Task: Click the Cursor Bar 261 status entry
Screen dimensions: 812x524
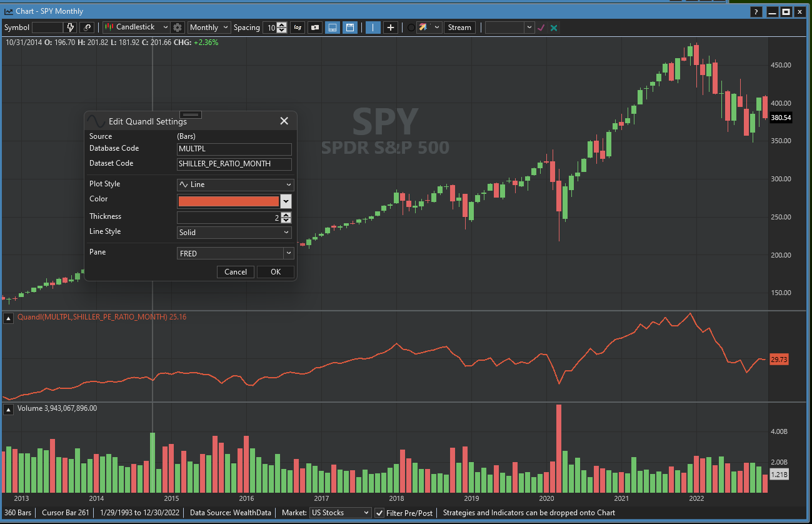Action: point(64,513)
